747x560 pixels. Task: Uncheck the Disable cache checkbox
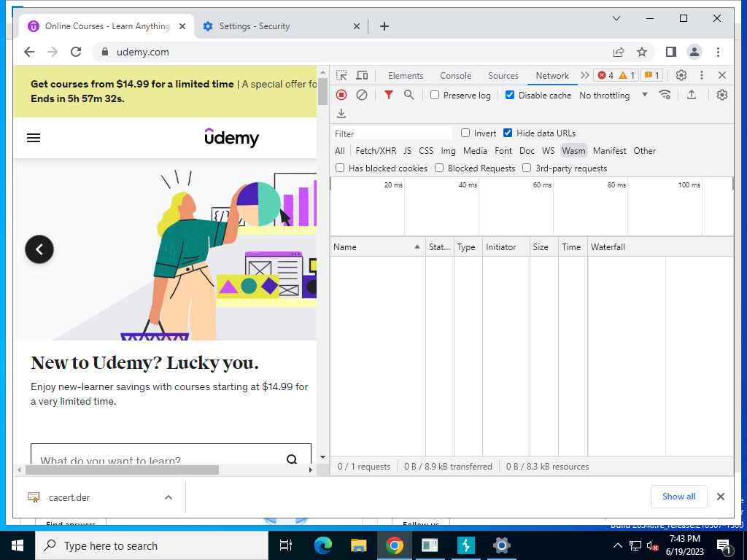(510, 96)
